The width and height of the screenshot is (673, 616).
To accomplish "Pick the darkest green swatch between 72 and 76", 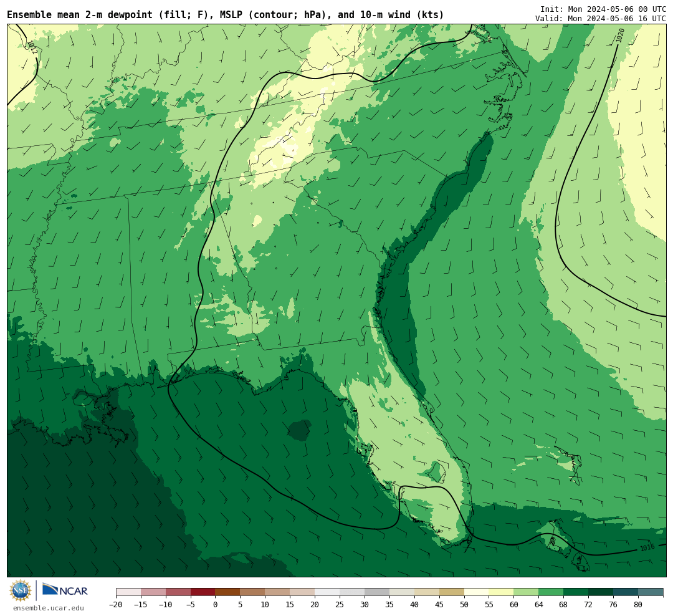I will 601,592.
